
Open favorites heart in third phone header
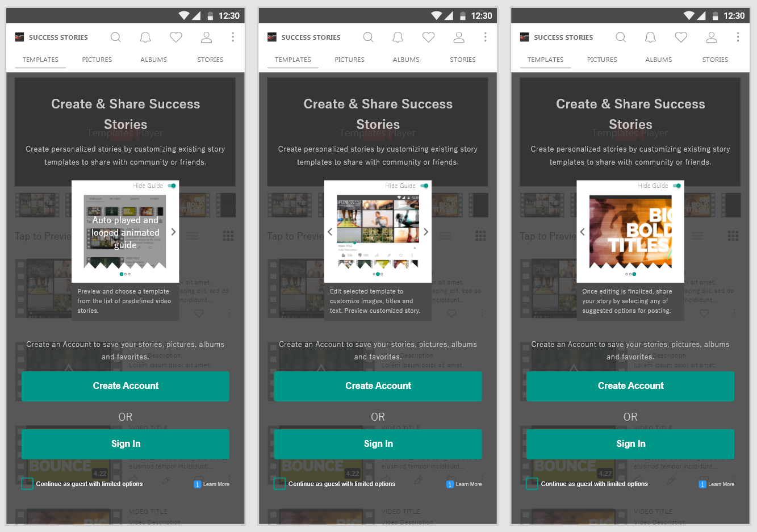(x=681, y=37)
